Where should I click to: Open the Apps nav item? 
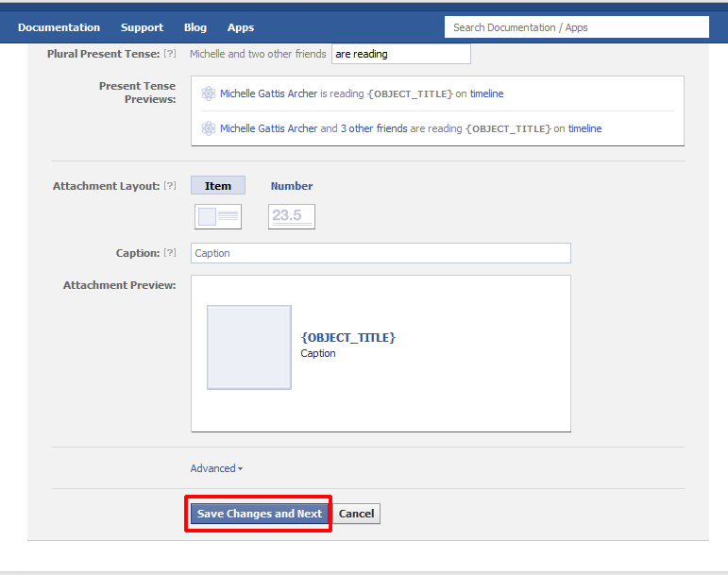point(241,27)
